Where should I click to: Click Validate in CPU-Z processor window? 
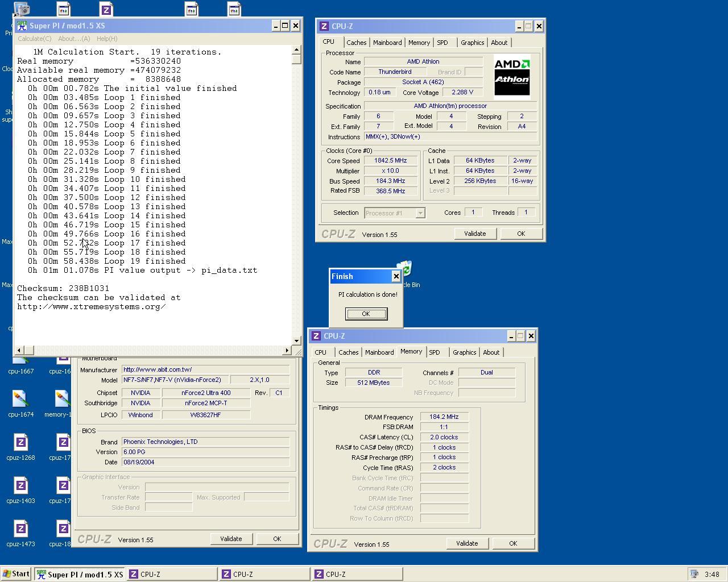[475, 234]
